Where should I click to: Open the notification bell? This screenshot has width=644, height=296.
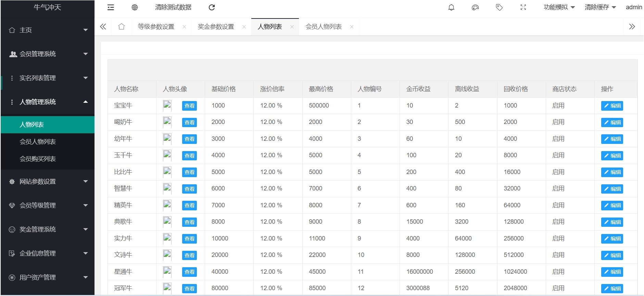(451, 7)
